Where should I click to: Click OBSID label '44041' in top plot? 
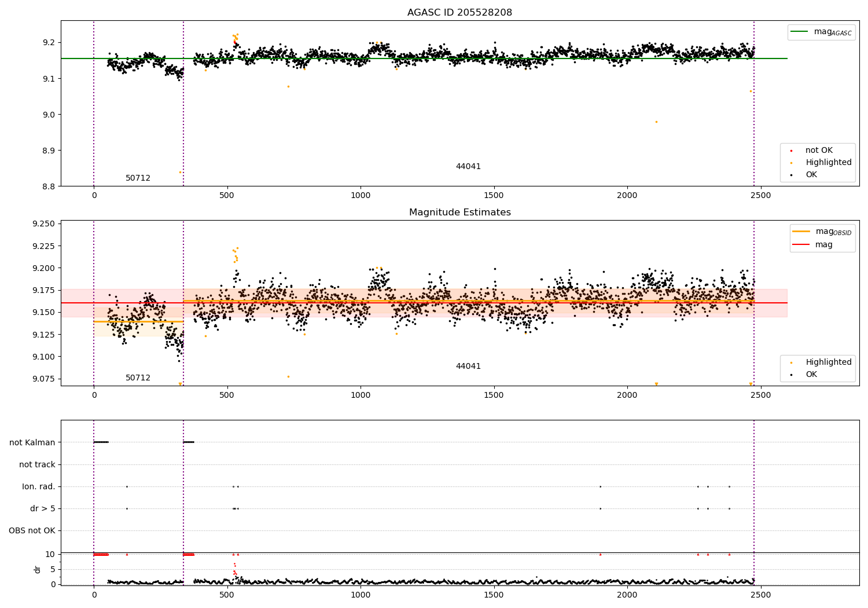tap(468, 167)
